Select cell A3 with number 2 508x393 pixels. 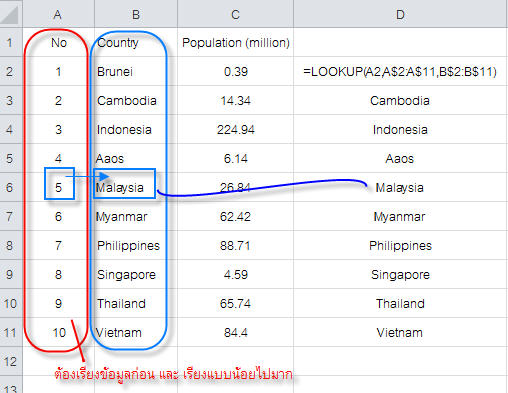tap(59, 100)
